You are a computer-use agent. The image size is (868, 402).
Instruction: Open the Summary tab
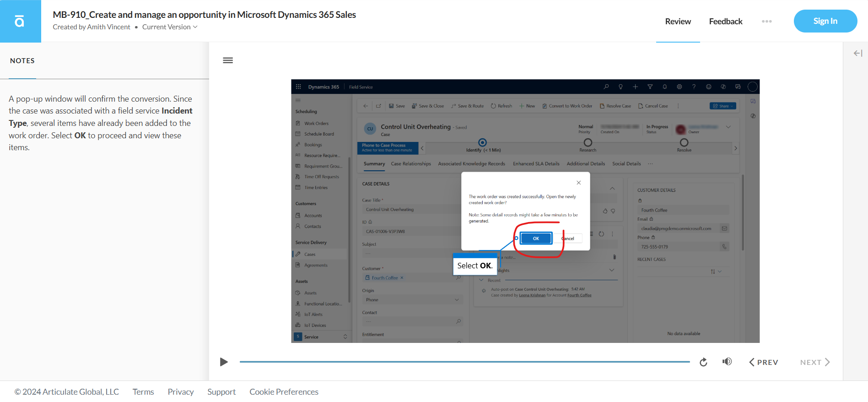(x=374, y=163)
